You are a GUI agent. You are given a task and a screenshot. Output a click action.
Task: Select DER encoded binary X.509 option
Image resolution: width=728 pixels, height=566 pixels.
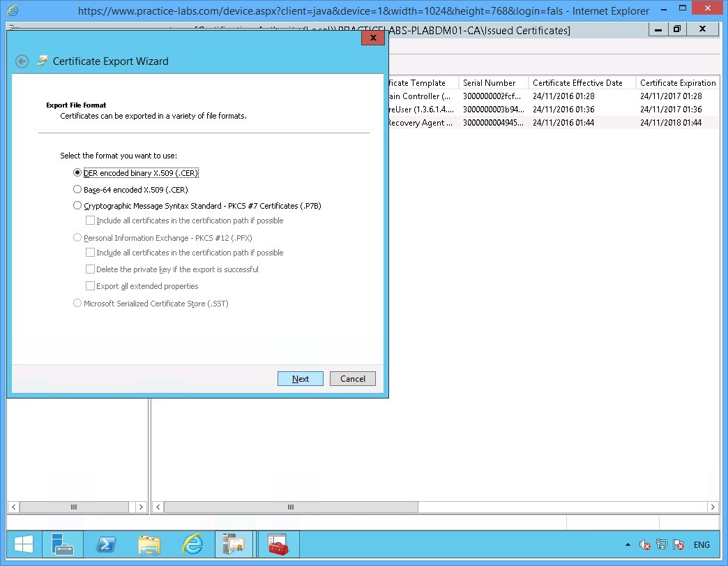77,173
